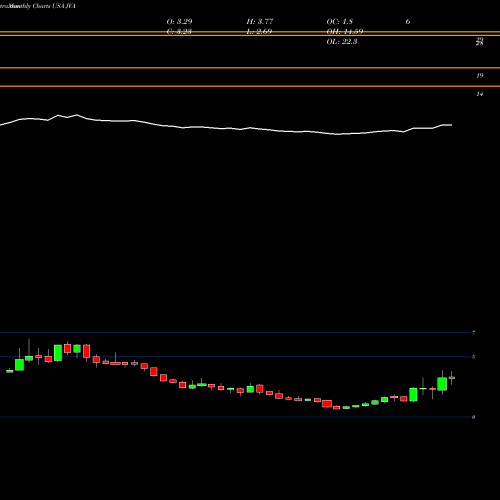Click the 'C: 3.23' close value
Screen dimensions: 500x500
coord(179,32)
